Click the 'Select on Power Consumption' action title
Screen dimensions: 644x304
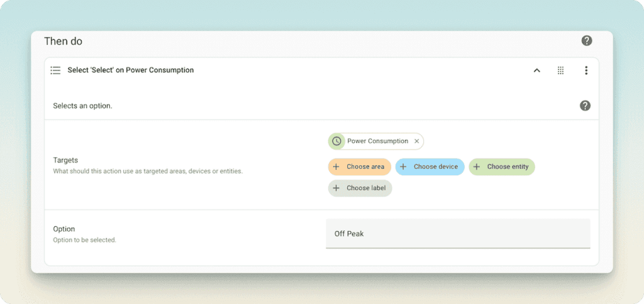coord(131,70)
